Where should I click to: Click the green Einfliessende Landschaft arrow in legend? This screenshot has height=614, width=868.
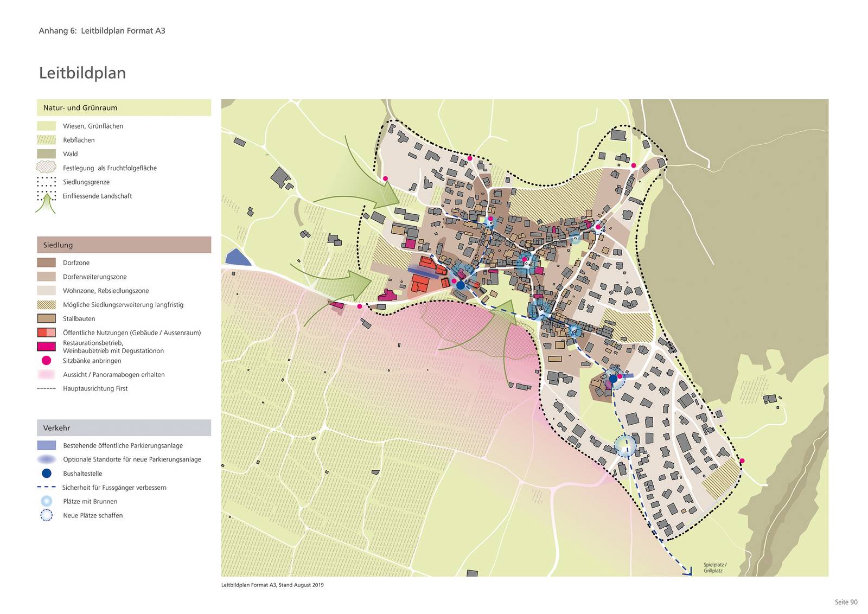[x=46, y=202]
